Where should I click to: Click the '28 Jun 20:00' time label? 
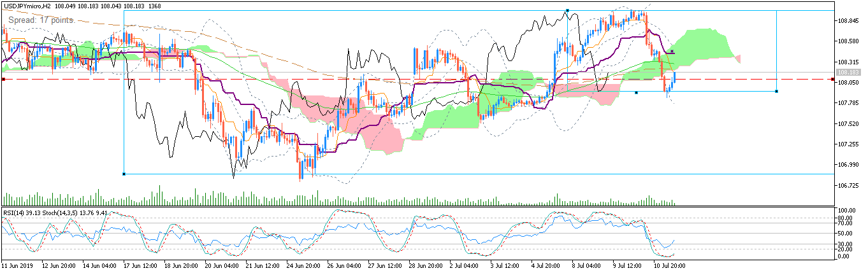[424, 265]
